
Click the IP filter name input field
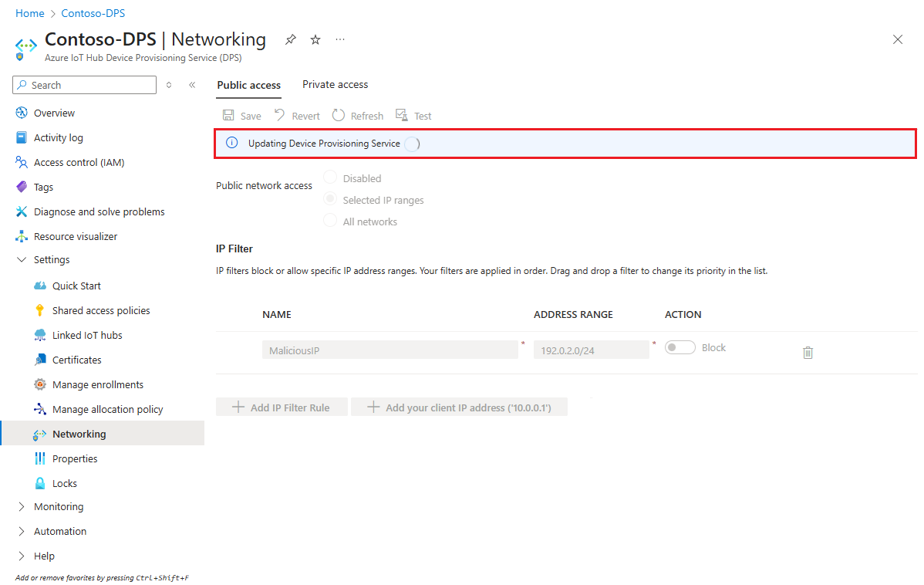click(389, 350)
